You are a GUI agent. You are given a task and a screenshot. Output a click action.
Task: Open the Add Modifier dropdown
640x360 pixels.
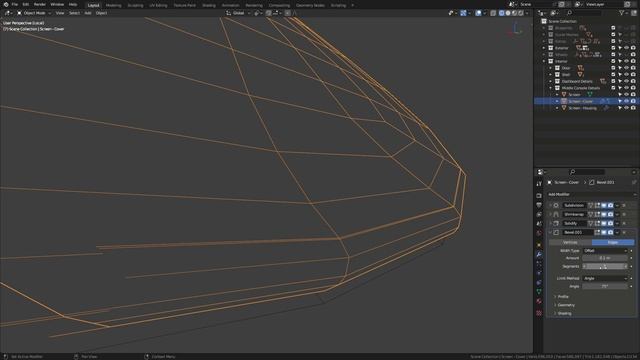tap(591, 194)
